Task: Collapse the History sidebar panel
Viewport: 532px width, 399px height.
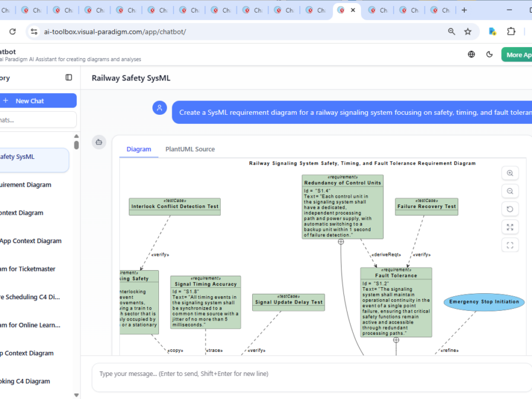Action: coord(68,77)
